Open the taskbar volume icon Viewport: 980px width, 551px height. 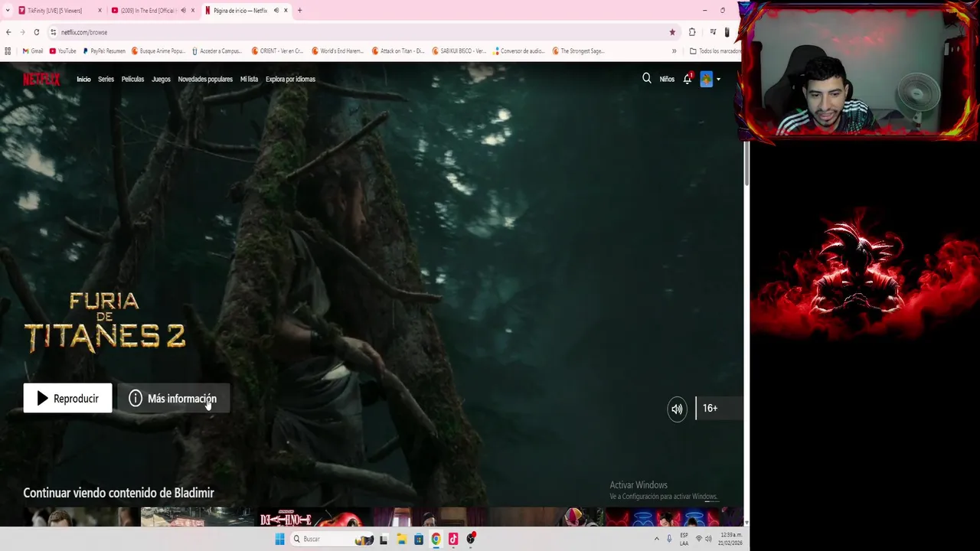pyautogui.click(x=710, y=539)
